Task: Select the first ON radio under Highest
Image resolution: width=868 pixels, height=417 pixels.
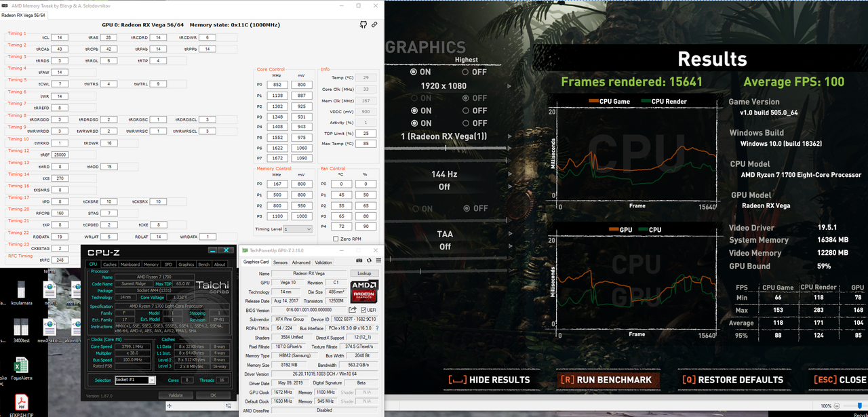Action: click(x=414, y=72)
